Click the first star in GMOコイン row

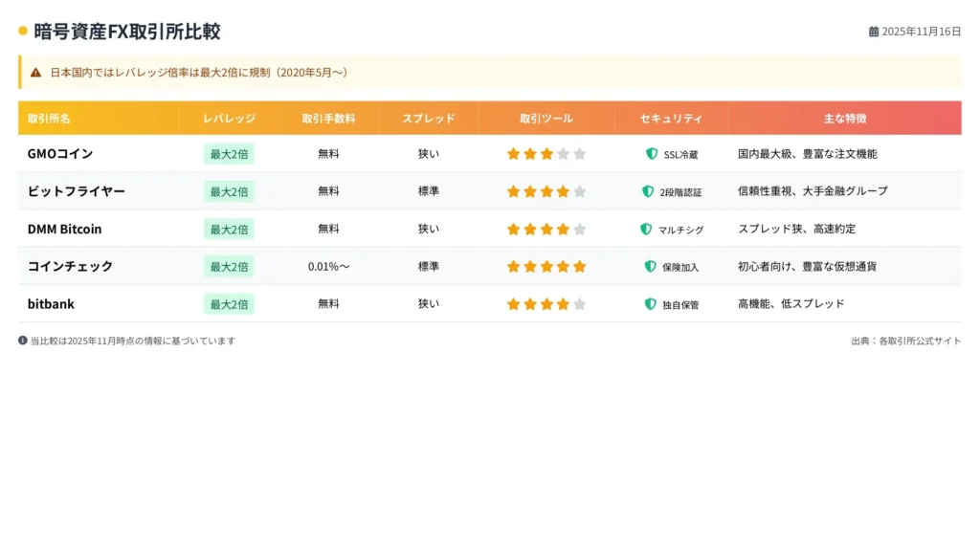pos(514,154)
